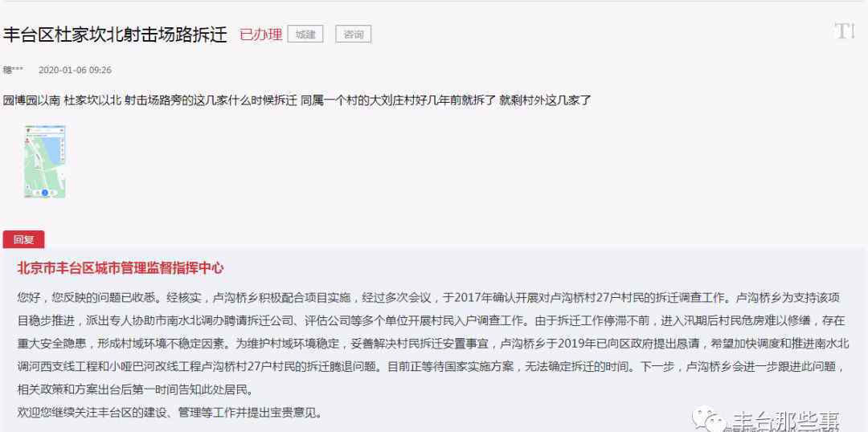Click the post title 丰台区杜家坎北射击场路拆迁
Viewport: 868px width, 432px height.
coord(115,35)
